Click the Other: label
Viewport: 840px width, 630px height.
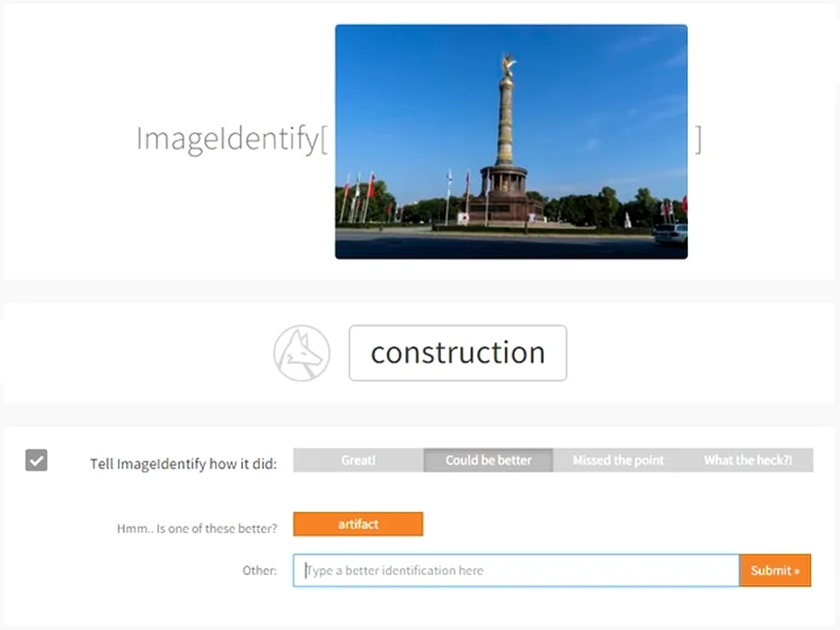[260, 571]
